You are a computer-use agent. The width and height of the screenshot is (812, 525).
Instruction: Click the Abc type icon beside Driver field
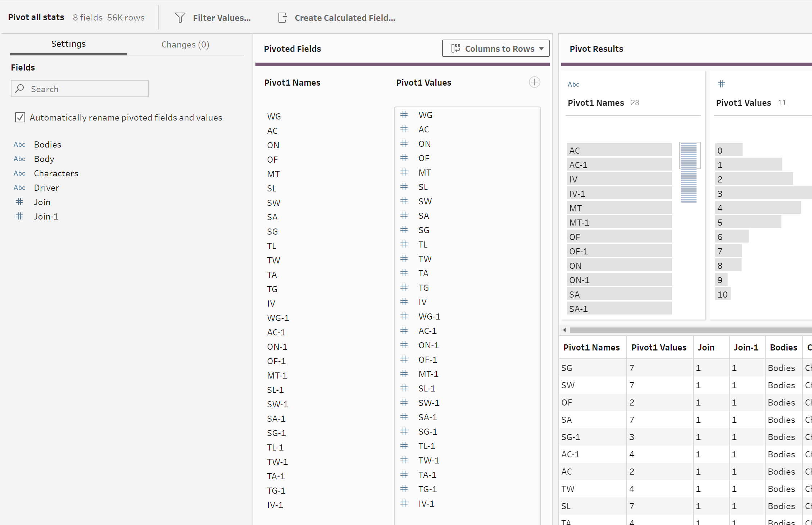point(19,187)
